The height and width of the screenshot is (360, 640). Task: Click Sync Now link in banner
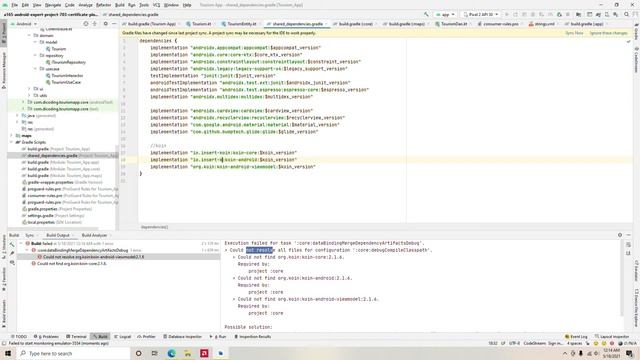point(574,33)
